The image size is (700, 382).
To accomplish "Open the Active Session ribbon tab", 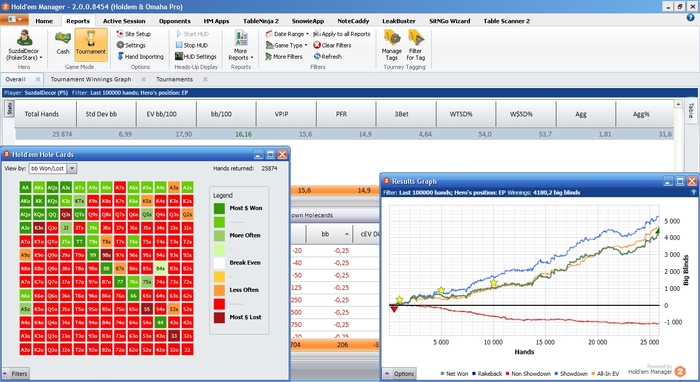I will pos(124,21).
